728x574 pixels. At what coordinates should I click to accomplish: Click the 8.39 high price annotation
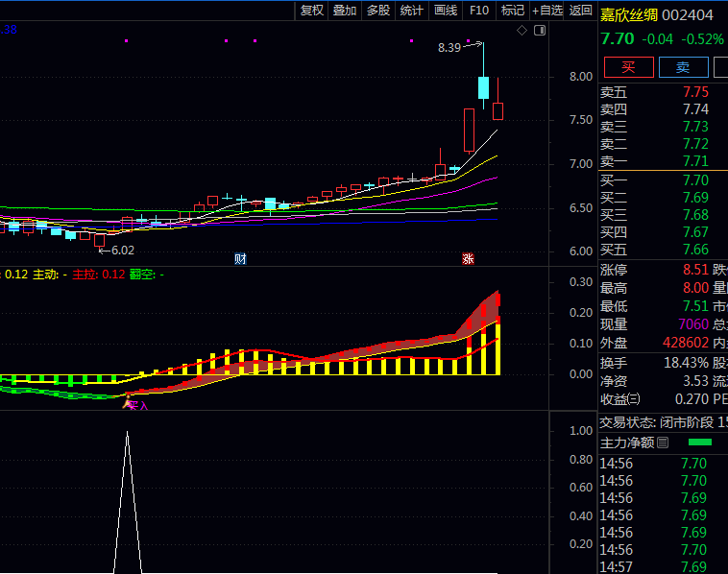(449, 47)
